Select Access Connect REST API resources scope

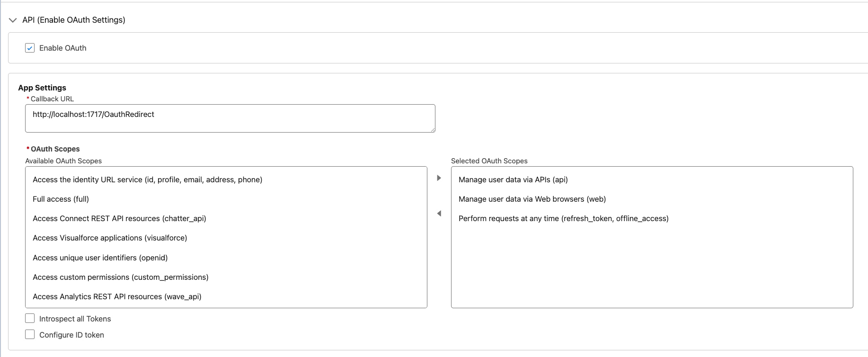pyautogui.click(x=119, y=219)
